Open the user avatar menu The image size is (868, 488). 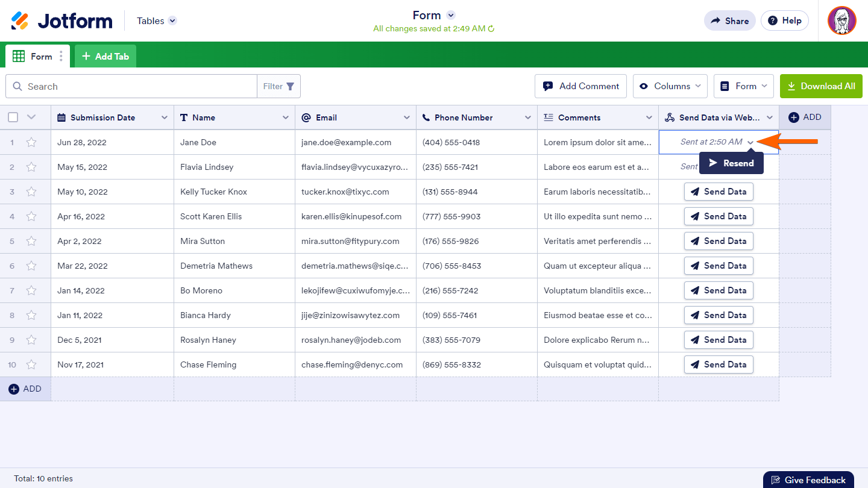[842, 20]
